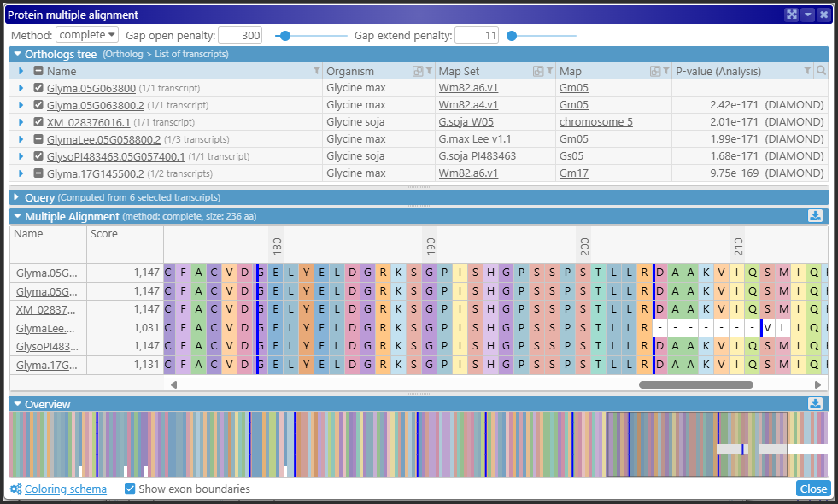The height and width of the screenshot is (504, 838).
Task: Expand the Query section
Action: pos(16,197)
